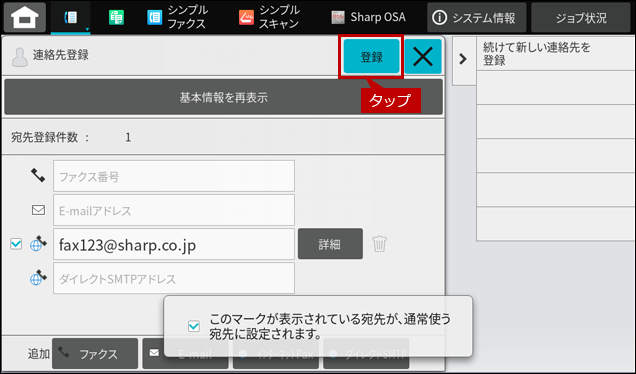The height and width of the screenshot is (374, 636).
Task: Click the 宛先登録件数 count value 1
Action: [128, 137]
